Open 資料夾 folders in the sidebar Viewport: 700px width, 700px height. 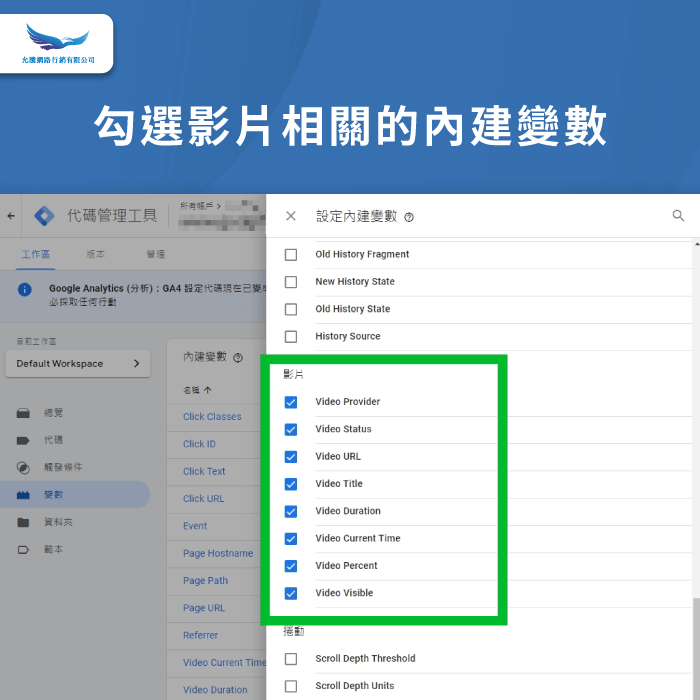point(58,522)
